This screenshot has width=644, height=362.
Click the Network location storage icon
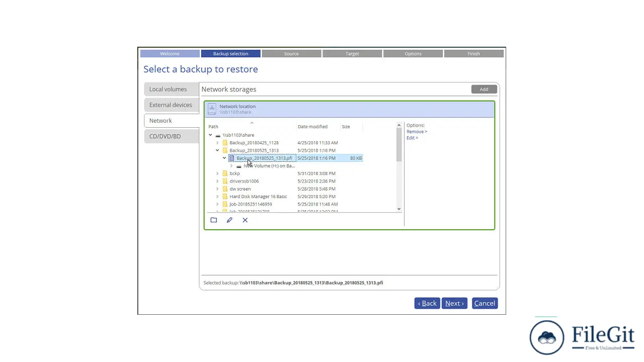click(x=212, y=109)
